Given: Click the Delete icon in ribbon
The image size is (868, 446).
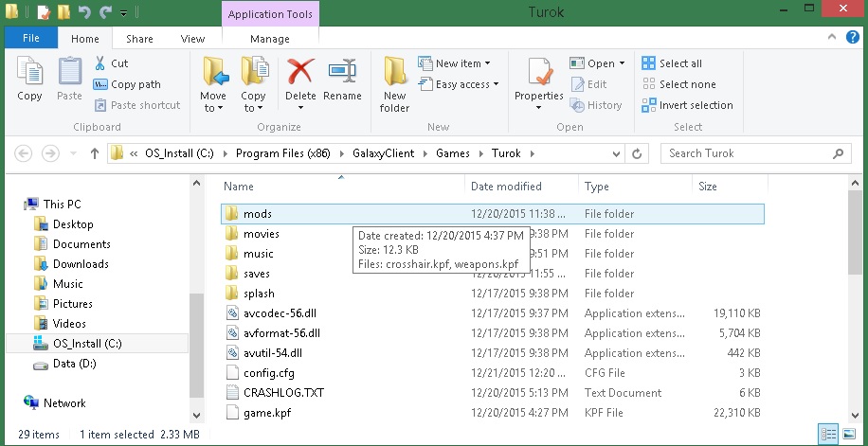Looking at the screenshot, I should pos(300,73).
